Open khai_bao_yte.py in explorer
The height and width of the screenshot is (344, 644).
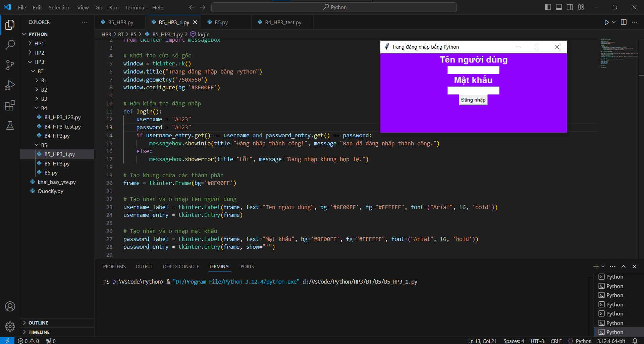(56, 182)
